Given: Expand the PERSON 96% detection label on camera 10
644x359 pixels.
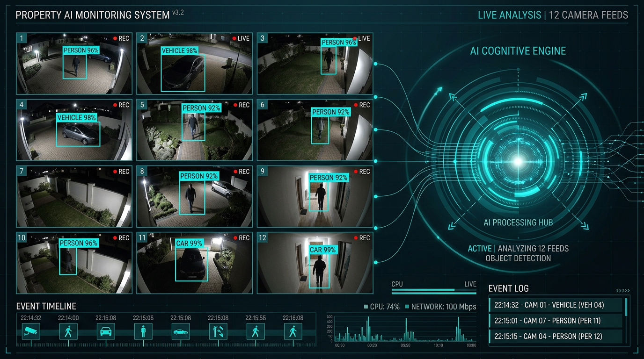Looking at the screenshot, I should tap(79, 243).
